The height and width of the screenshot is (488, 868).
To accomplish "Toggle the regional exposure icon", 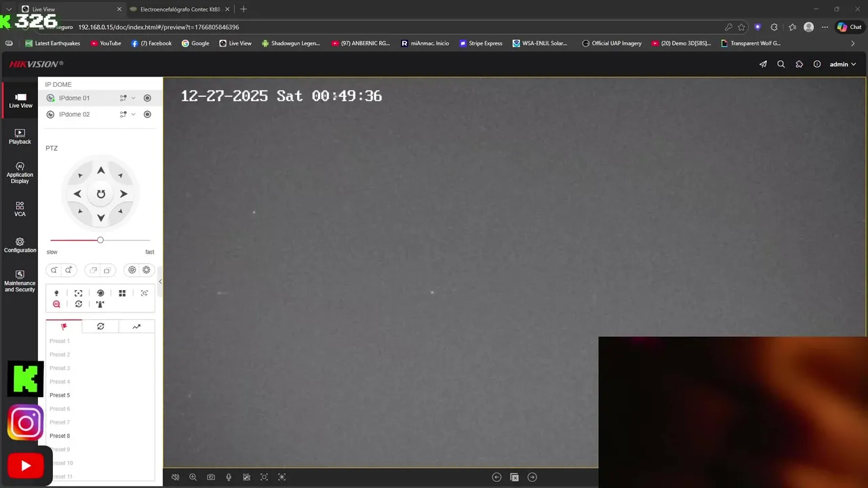I will click(x=282, y=477).
